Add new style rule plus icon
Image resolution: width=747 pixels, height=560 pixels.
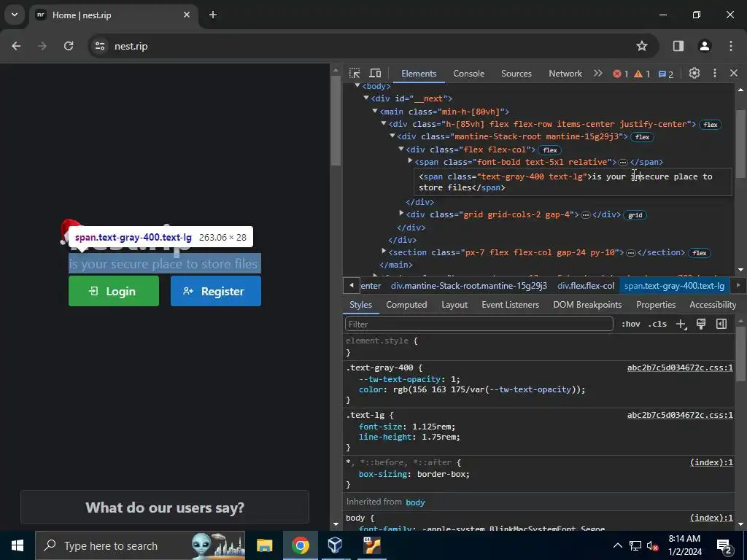pyautogui.click(x=681, y=324)
